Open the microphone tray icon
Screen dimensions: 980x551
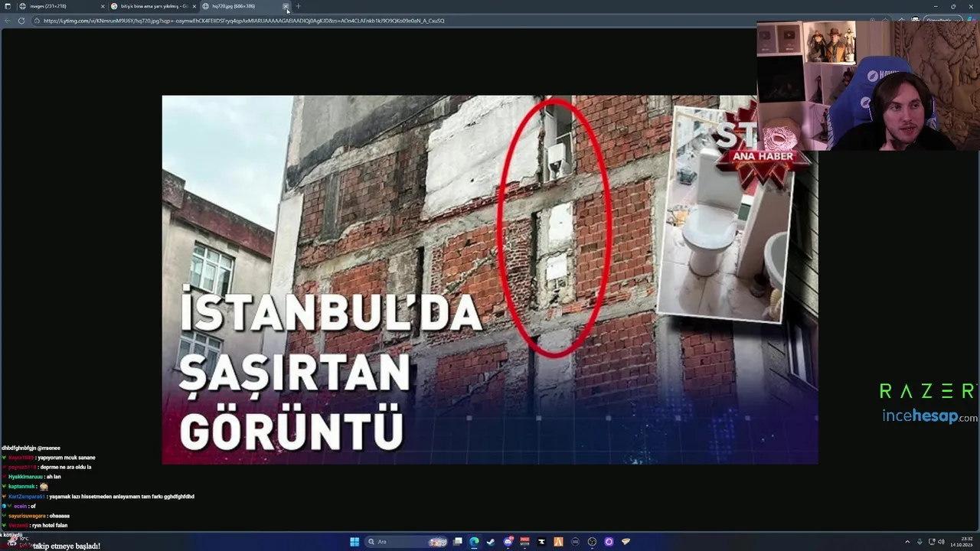tap(920, 542)
